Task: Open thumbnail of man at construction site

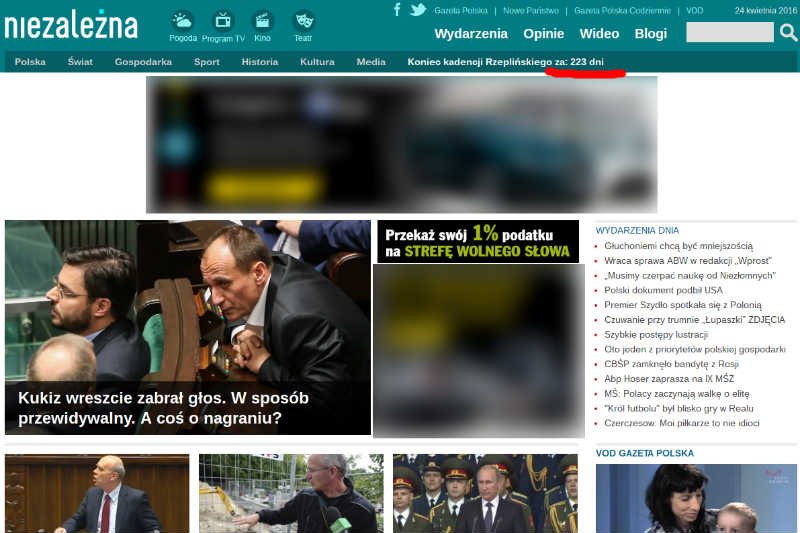Action: coord(291,494)
